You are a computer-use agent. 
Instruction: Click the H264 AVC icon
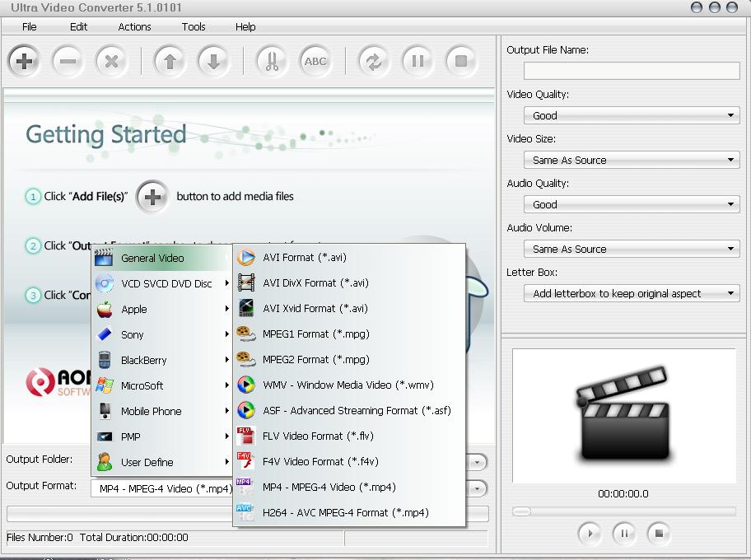[245, 512]
